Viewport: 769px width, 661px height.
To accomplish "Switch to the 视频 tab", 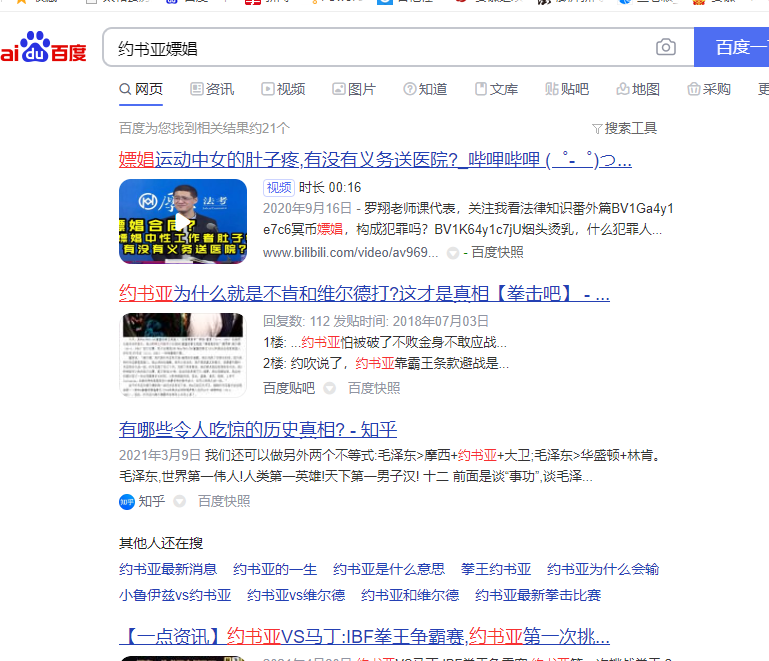I will point(283,89).
